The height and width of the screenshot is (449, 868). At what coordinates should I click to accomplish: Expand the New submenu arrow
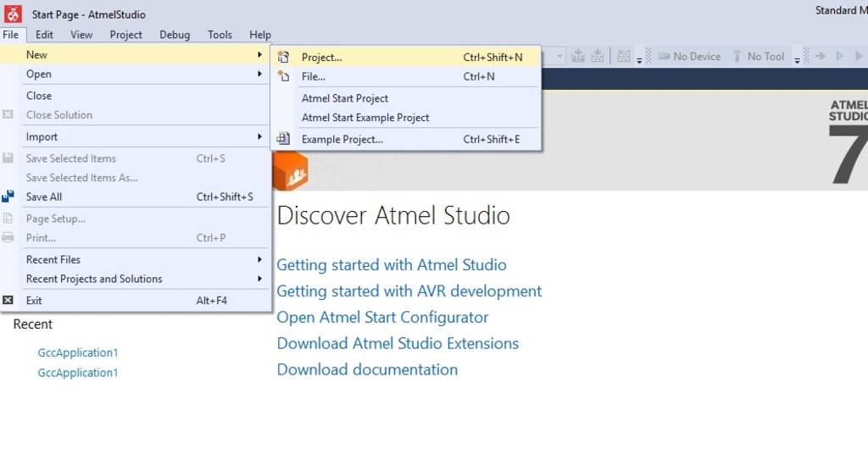259,54
